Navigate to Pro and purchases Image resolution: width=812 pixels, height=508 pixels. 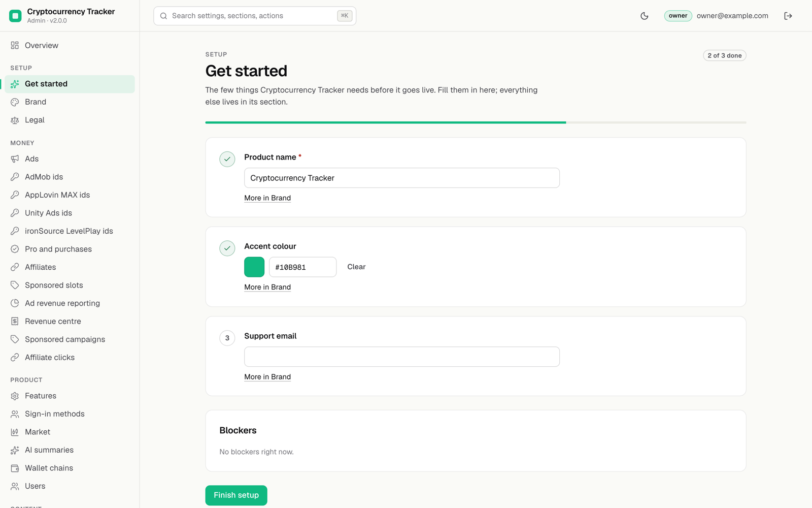point(70,249)
